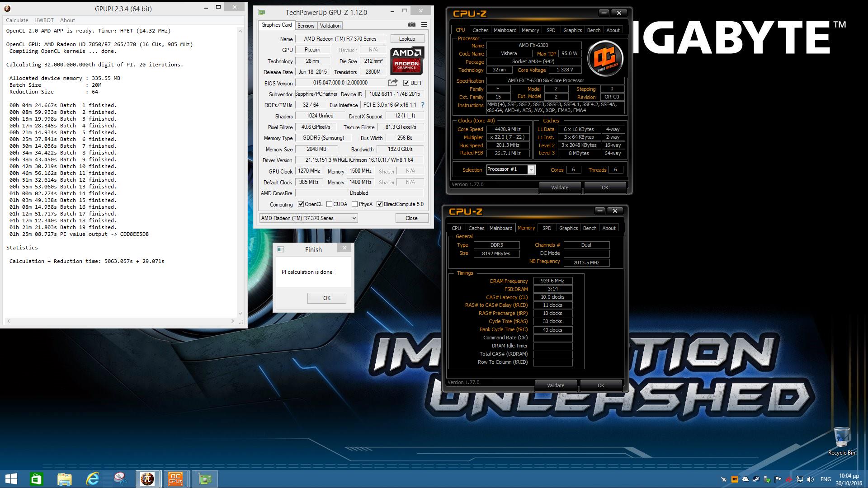Switch to the OC CPU-Z taskbar icon

click(175, 479)
